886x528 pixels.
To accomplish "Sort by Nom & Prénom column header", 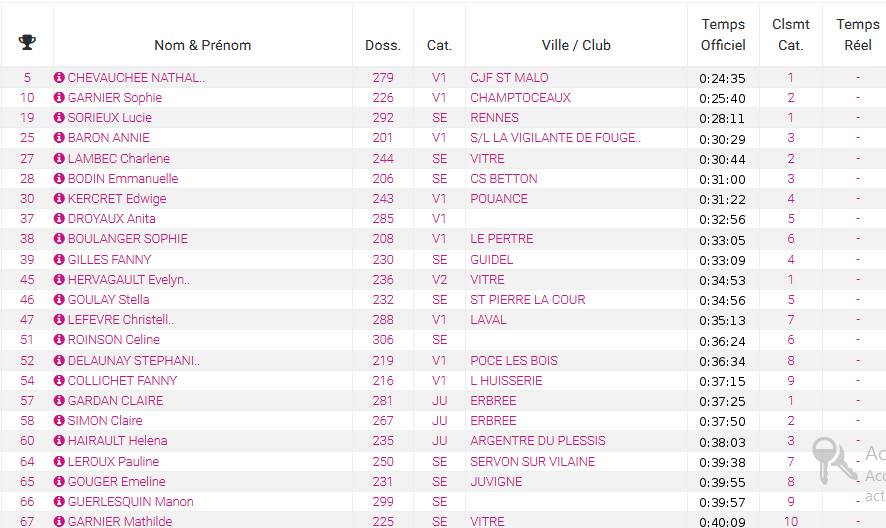I will pyautogui.click(x=202, y=45).
